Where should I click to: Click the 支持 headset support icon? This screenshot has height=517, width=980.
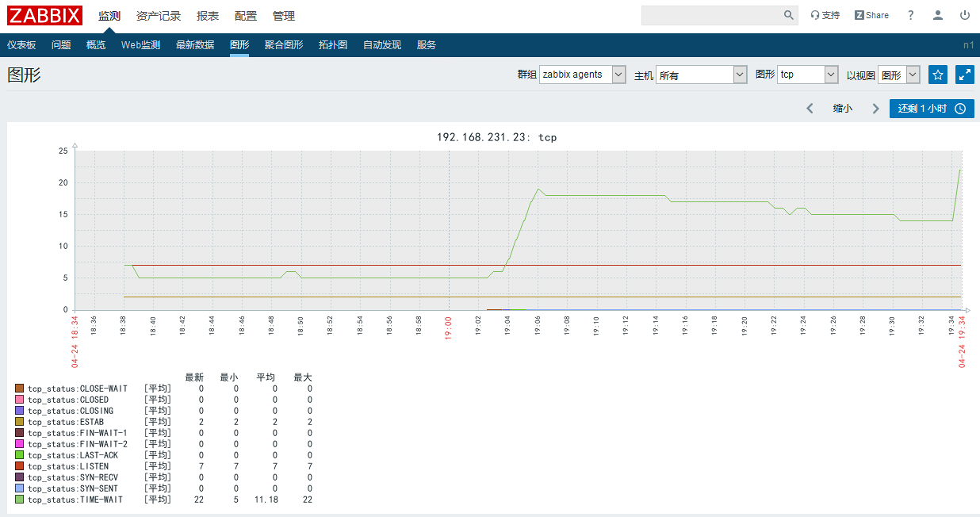[816, 15]
